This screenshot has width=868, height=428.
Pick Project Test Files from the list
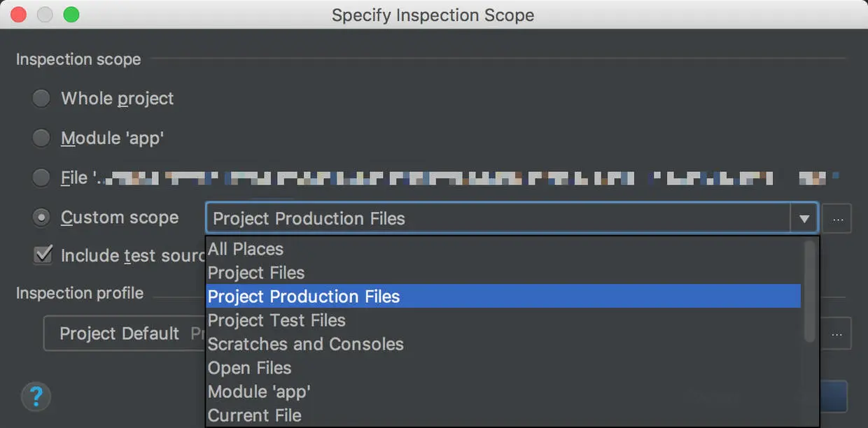(x=276, y=320)
